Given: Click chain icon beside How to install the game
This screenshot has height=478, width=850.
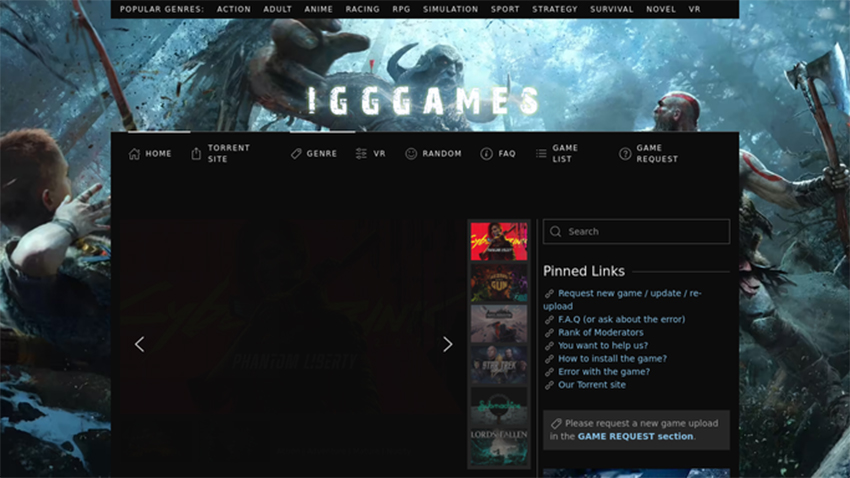Looking at the screenshot, I should (549, 359).
